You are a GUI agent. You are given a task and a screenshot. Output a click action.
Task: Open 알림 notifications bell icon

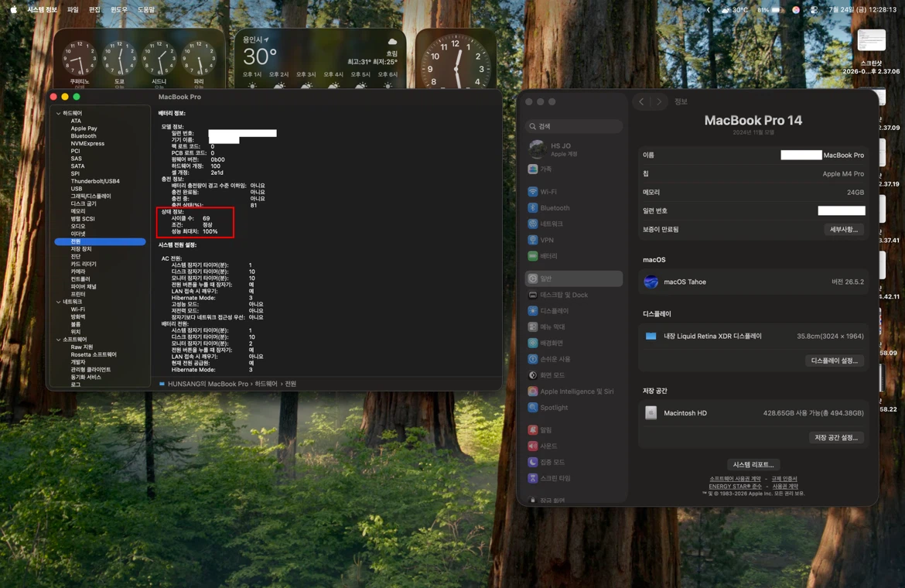pos(533,430)
